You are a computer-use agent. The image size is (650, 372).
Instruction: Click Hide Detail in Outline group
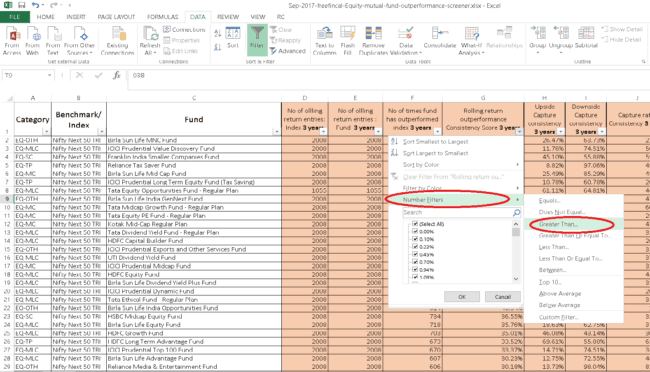tap(621, 39)
